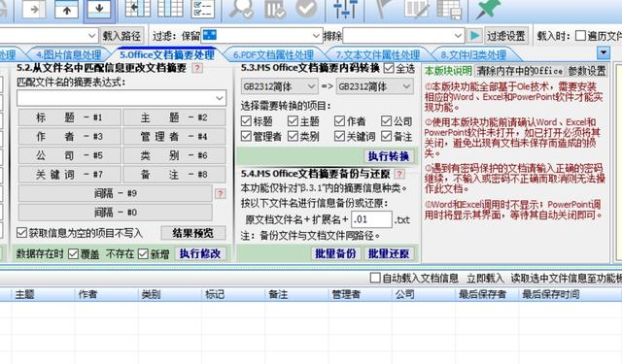The height and width of the screenshot is (364, 622).
Task: Click the magnifier with checkmark icon
Action: (x=241, y=9)
